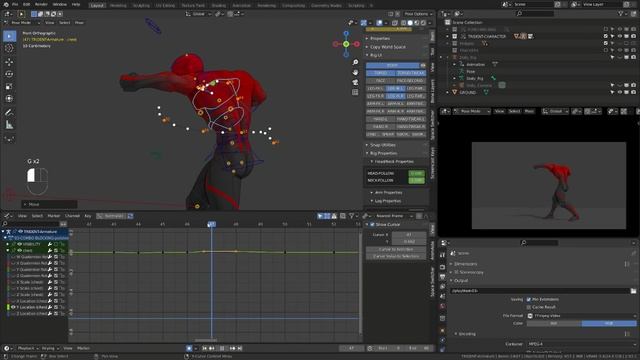Click the TORSO rig layer button

(x=380, y=73)
